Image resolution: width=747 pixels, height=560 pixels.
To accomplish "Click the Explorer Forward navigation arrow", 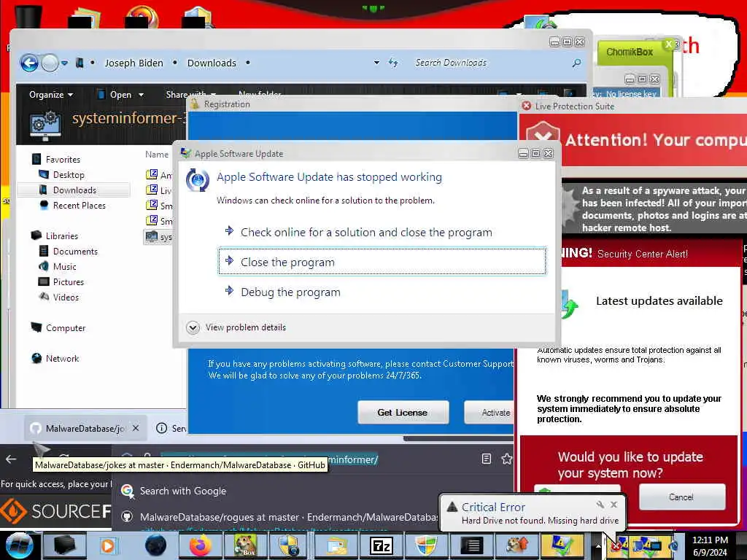I will pyautogui.click(x=50, y=63).
